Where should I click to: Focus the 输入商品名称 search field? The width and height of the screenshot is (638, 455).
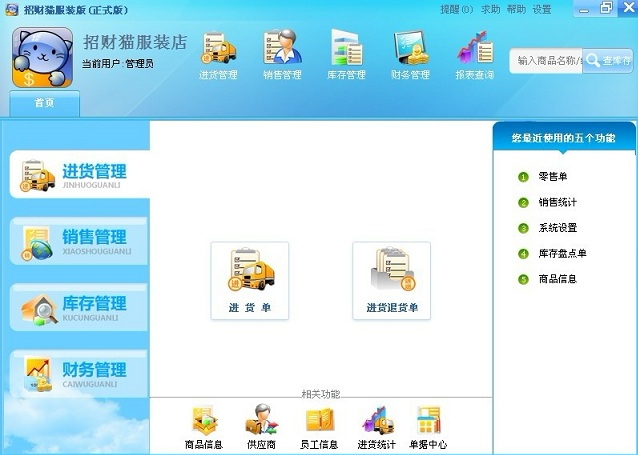tap(546, 61)
